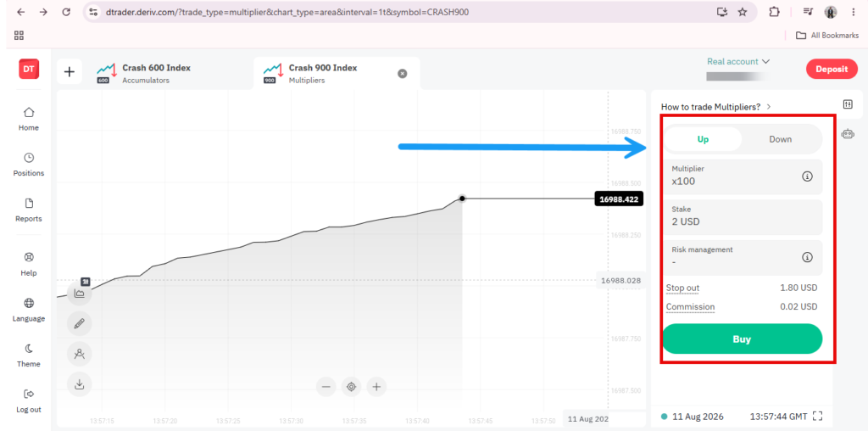Go forward in the browser

pos(44,12)
